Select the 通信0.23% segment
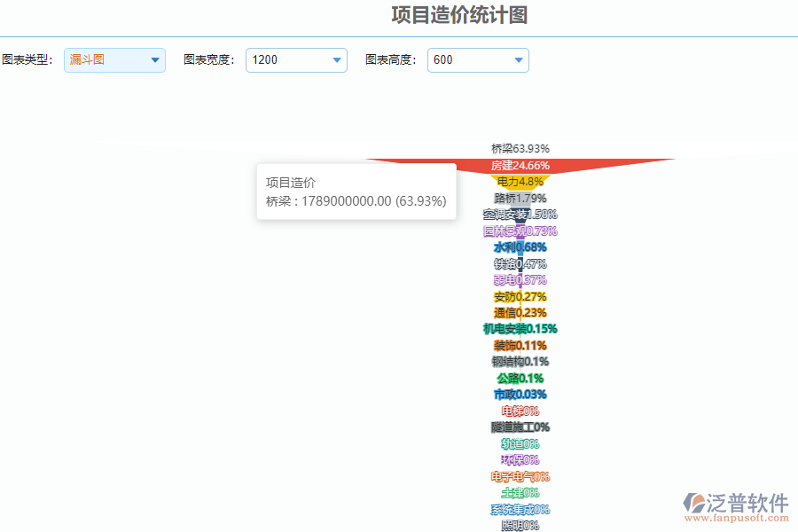 [x=521, y=313]
